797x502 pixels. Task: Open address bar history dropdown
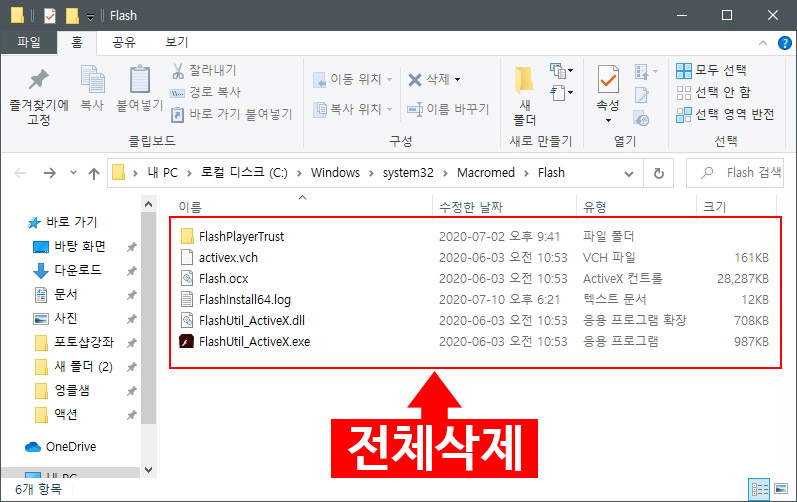(x=629, y=174)
